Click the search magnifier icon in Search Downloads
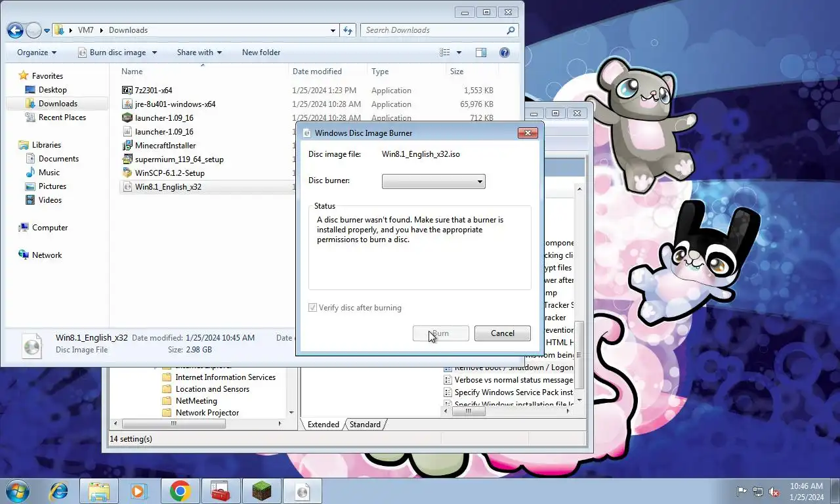Viewport: 840px width, 504px height. [511, 30]
